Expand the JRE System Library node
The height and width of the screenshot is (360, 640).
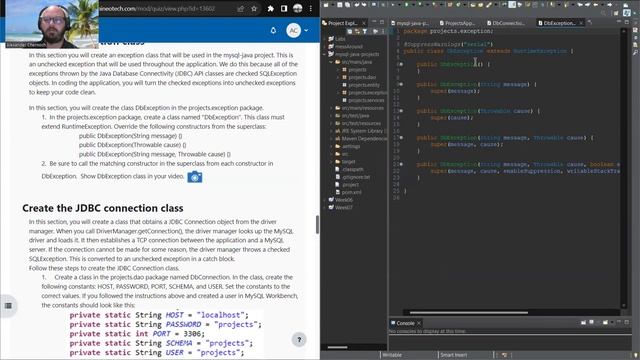coord(331,131)
